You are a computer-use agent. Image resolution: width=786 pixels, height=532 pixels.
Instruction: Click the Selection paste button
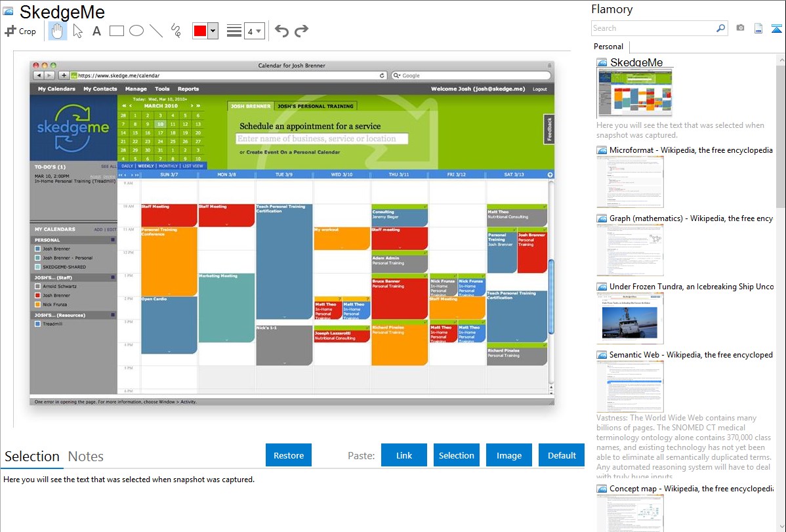tap(456, 455)
